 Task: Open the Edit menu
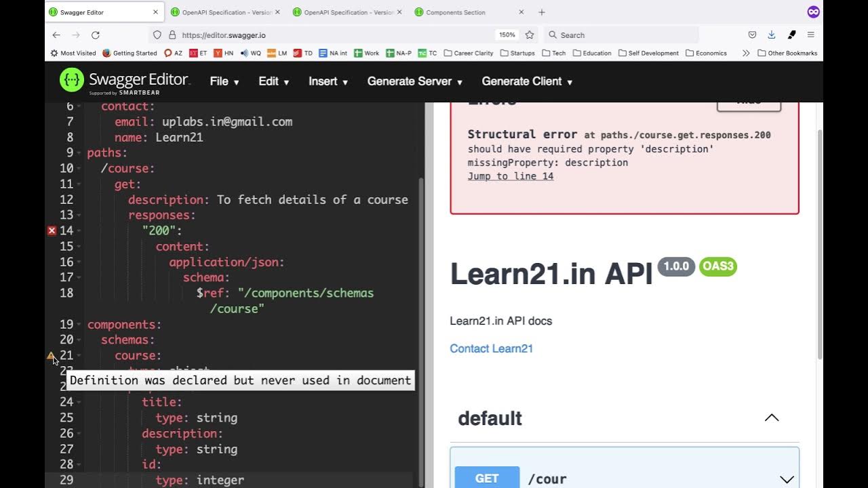(x=274, y=81)
